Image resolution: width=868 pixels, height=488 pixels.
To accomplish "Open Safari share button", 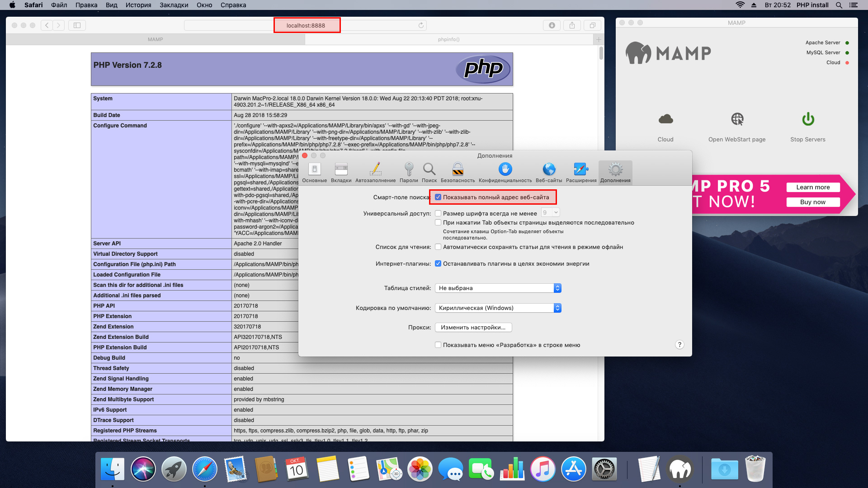I will (x=572, y=25).
